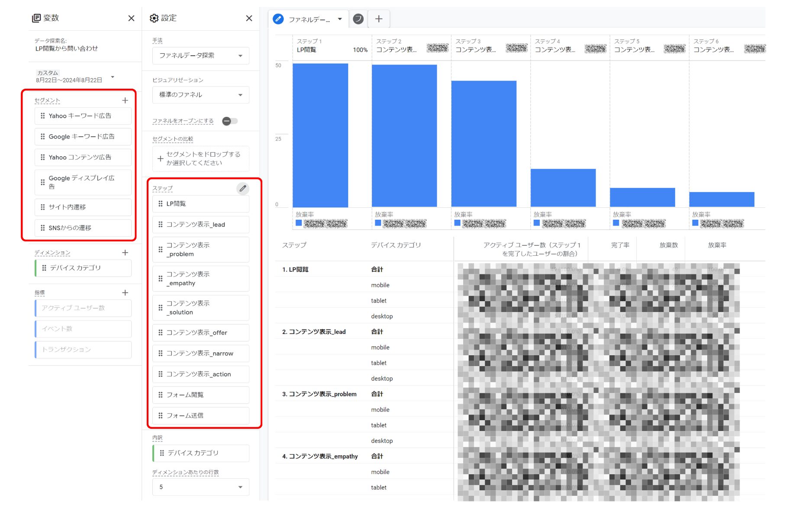Add a new tab with plus button
The image size is (812, 521).
[379, 19]
